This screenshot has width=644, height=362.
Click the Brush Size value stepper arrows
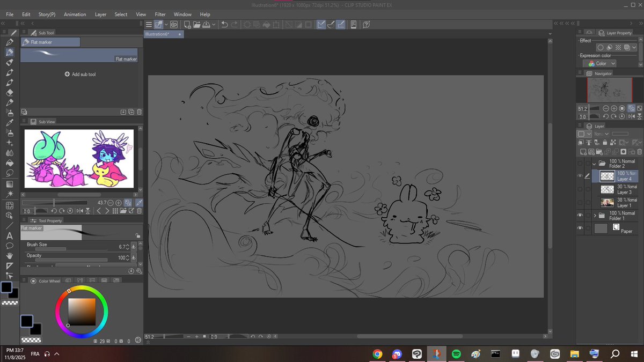(127, 247)
